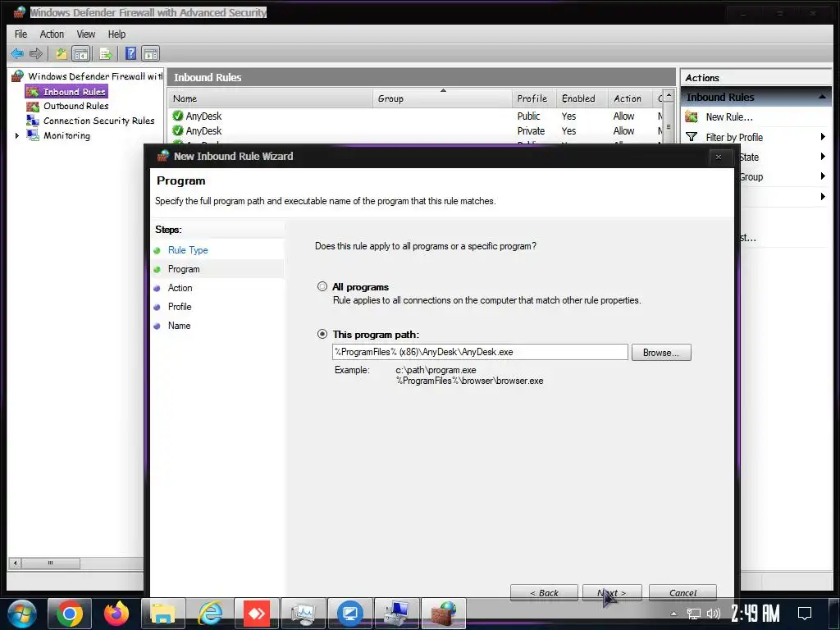Image resolution: width=840 pixels, height=630 pixels.
Task: Select the This program path radio button
Action: coord(322,334)
